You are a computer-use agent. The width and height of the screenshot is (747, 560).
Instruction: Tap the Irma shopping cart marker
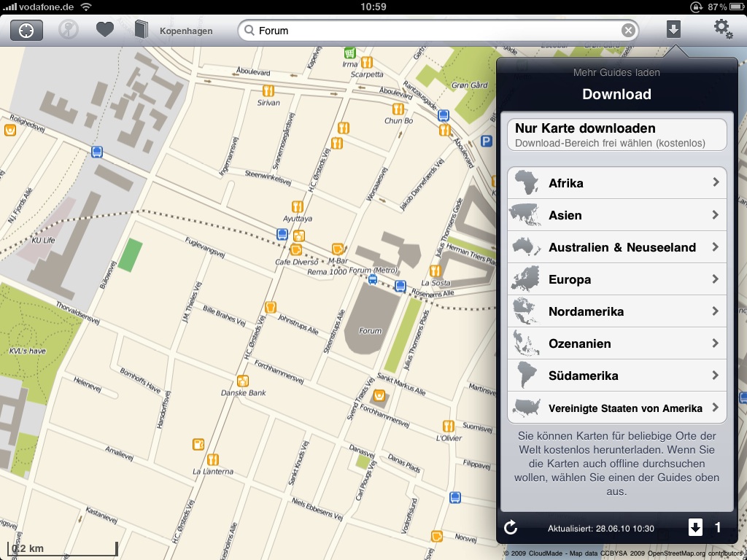pos(350,53)
